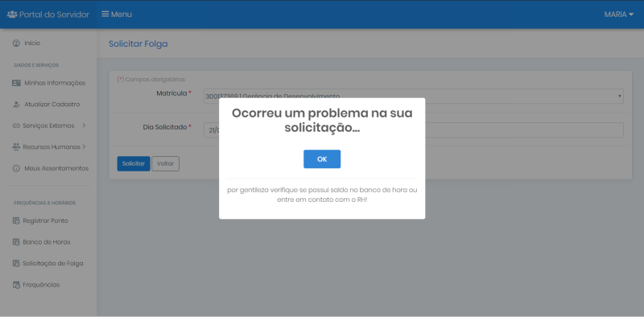Expand the Serviços Externos submenu chevron
This screenshot has height=317, width=644.
[84, 126]
